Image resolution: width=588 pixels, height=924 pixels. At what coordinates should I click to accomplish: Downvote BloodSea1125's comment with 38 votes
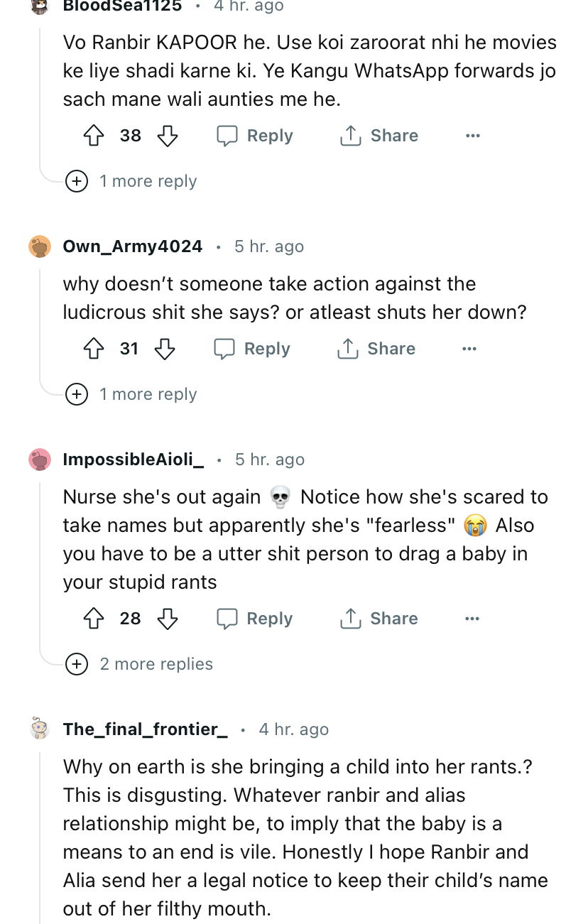tap(168, 136)
